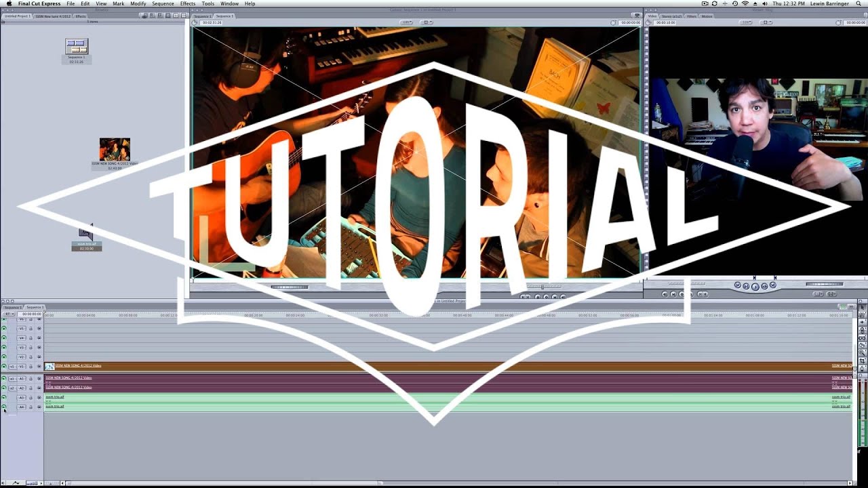Image resolution: width=868 pixels, height=488 pixels.
Task: Open the Tools menu
Action: point(208,3)
